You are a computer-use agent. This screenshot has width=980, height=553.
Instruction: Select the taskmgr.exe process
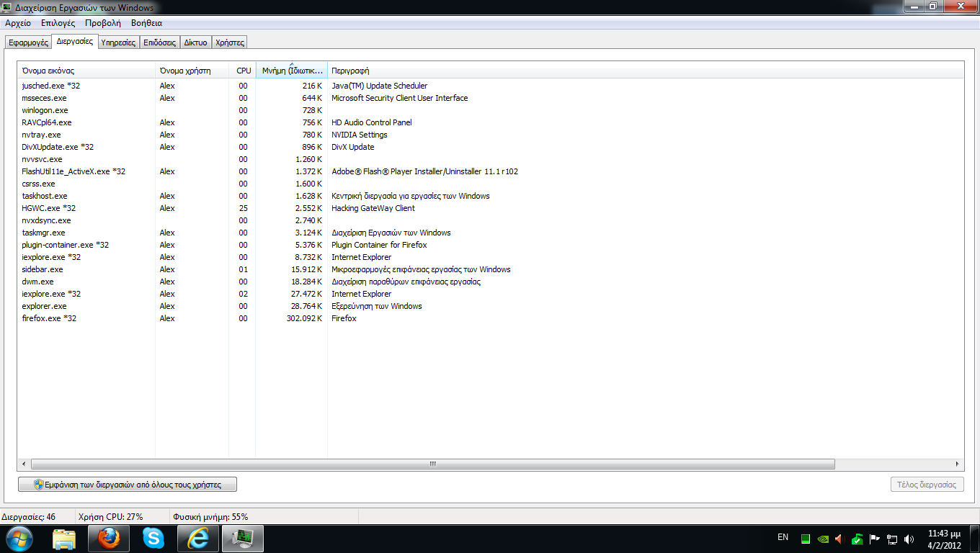(x=491, y=233)
